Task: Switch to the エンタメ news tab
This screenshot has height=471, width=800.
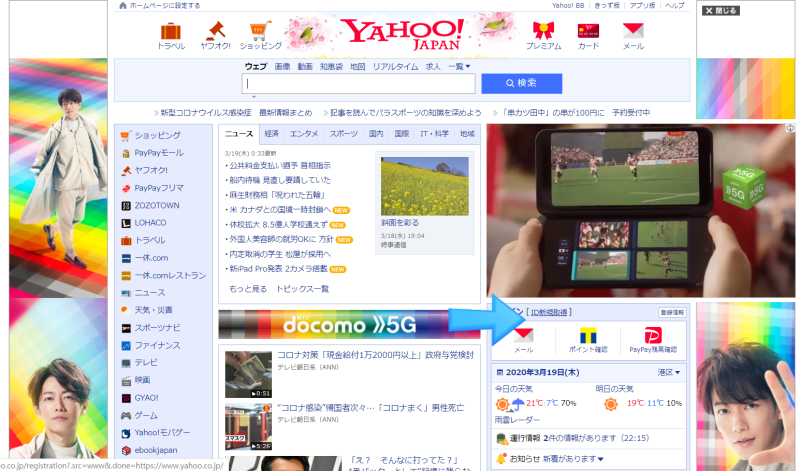Action: [304, 134]
